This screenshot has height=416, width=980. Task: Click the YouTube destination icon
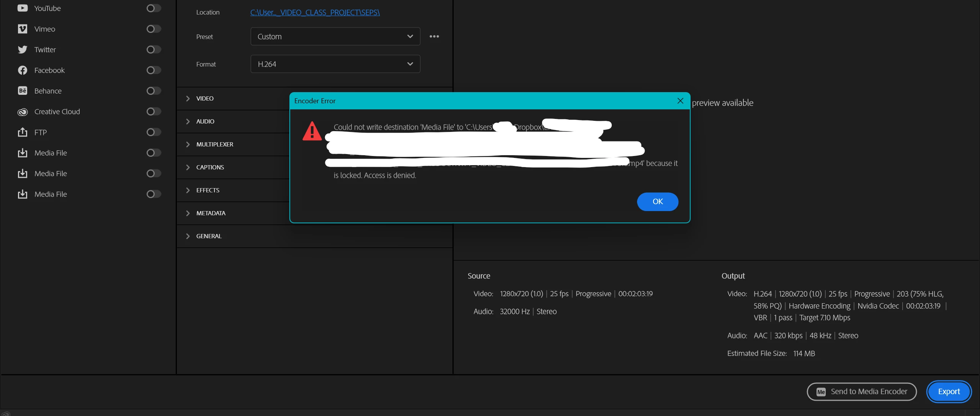[x=23, y=8]
